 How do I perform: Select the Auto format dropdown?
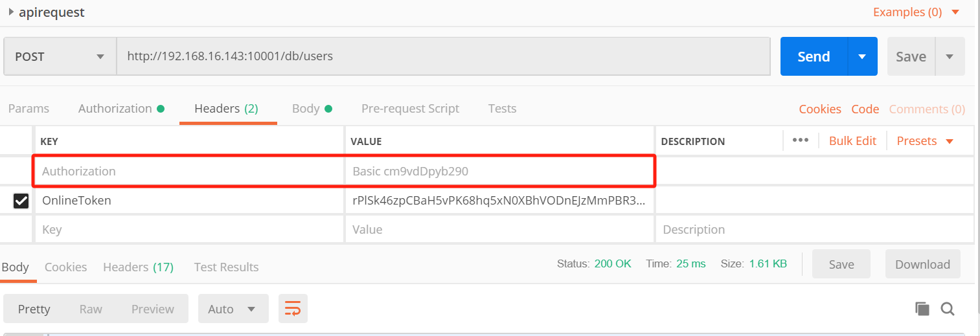point(233,309)
